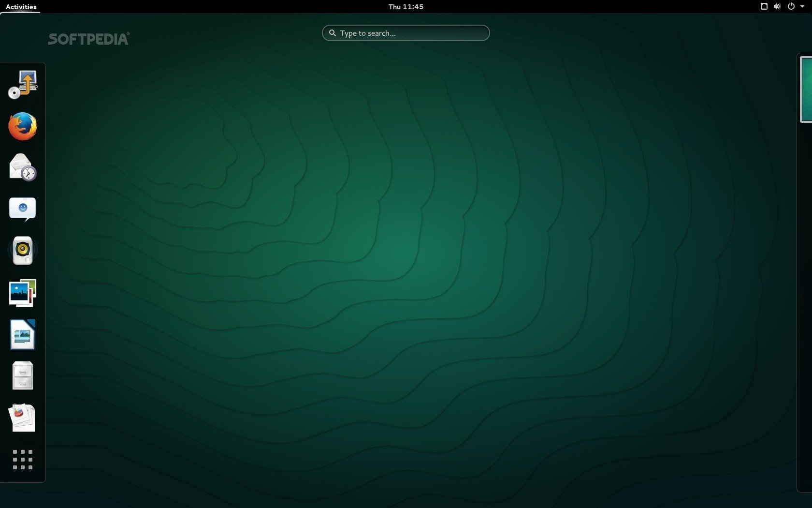The width and height of the screenshot is (812, 508).
Task: Open the Thu 11:45 clock menu
Action: [406, 7]
